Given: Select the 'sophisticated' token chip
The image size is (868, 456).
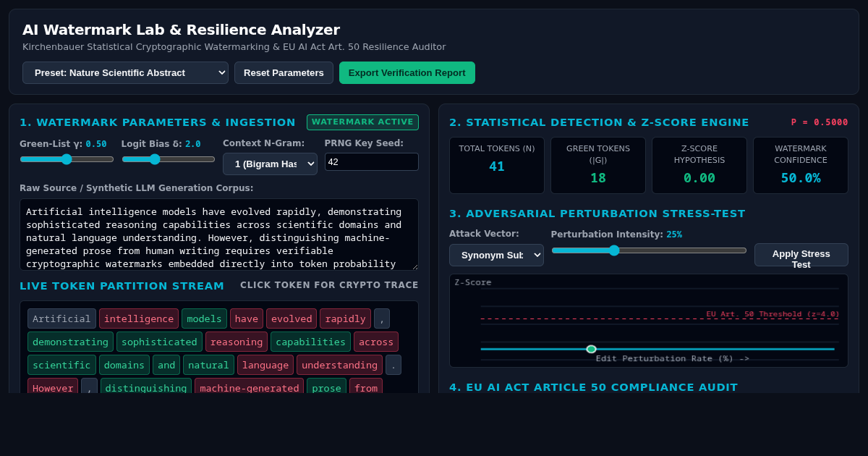Looking at the screenshot, I should pos(159,342).
